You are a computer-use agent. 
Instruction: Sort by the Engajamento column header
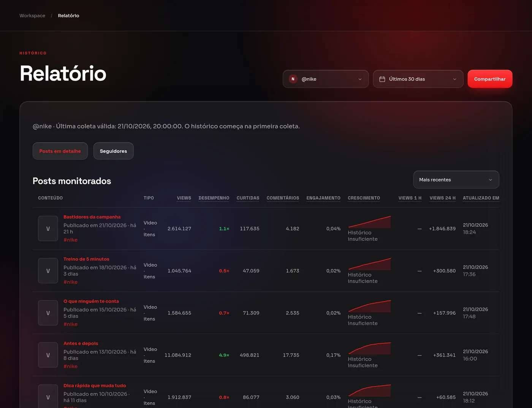click(323, 198)
